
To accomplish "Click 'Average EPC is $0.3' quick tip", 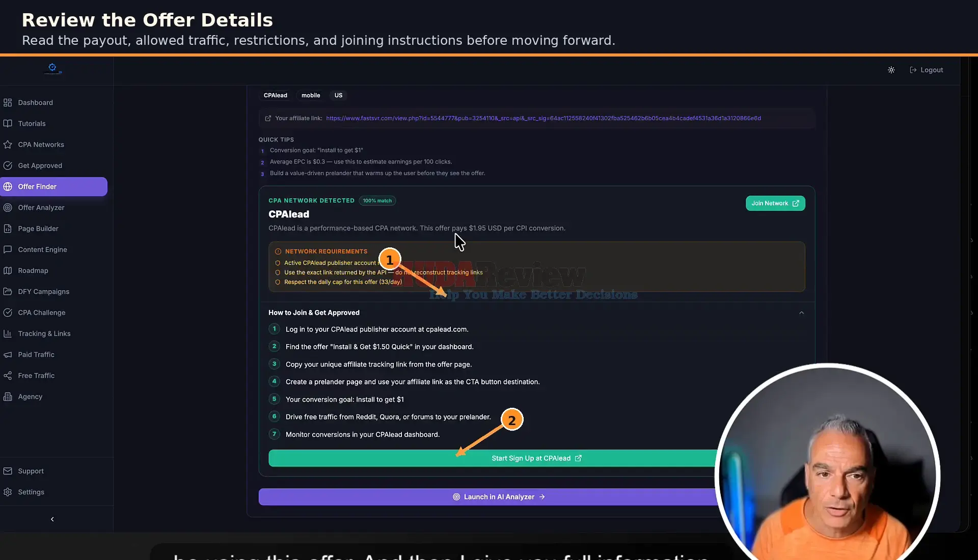I will click(361, 162).
